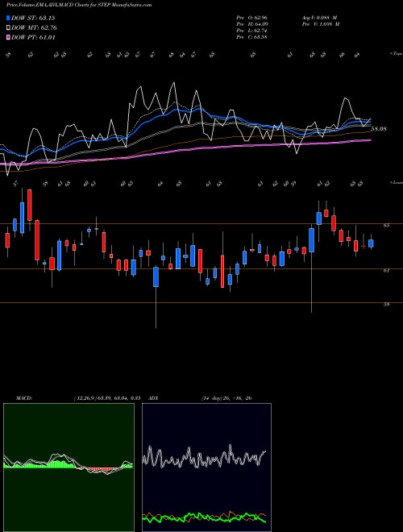Click the magenta DOW PT legend swatch

(x=8, y=37)
